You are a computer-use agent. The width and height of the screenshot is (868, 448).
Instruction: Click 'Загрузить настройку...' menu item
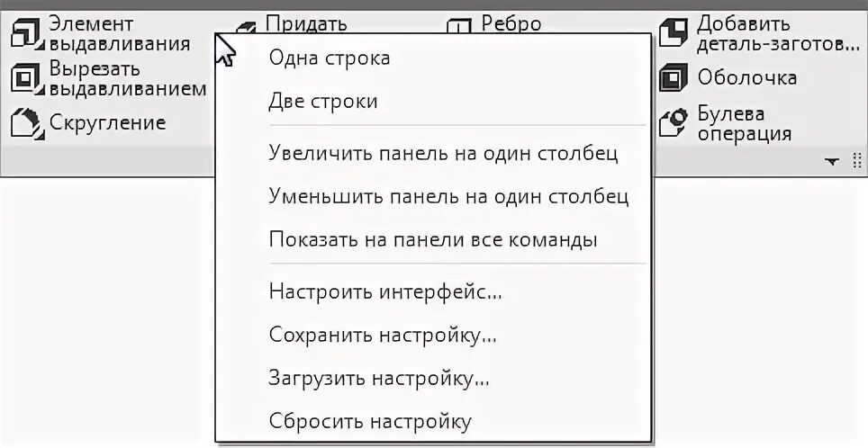[x=379, y=379]
